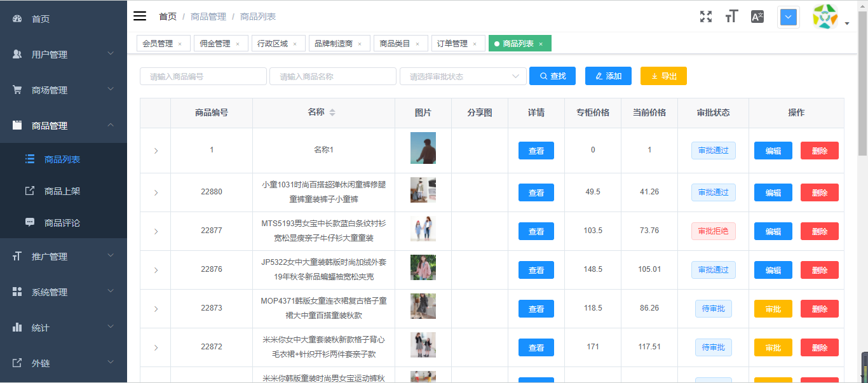Click 编辑 for product 22877
Viewport: 868px width, 383px height.
tap(773, 231)
